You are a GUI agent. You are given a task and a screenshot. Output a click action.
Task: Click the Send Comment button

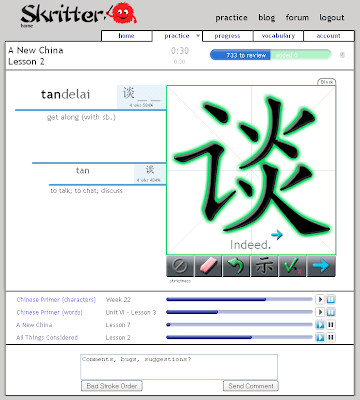click(251, 386)
